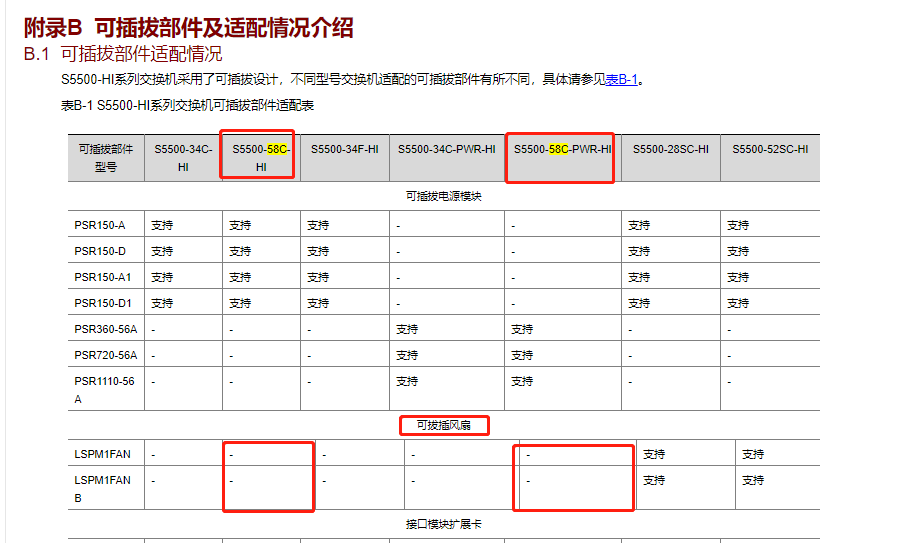Click 支持 for PSR1110-56A under S5500-58C-PWR-HI
Screen dimensions: 915x543
click(x=522, y=381)
